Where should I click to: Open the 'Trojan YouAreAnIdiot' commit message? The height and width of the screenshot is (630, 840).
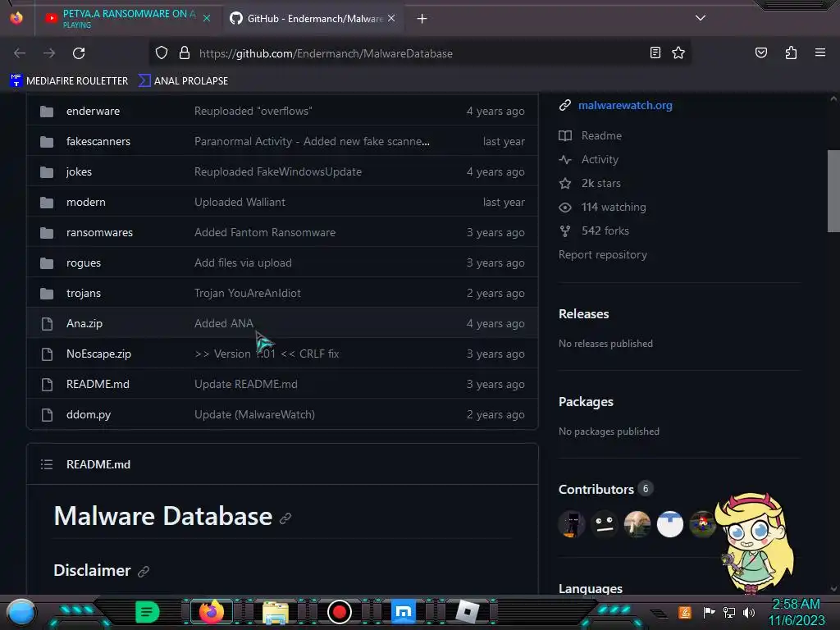pos(247,293)
